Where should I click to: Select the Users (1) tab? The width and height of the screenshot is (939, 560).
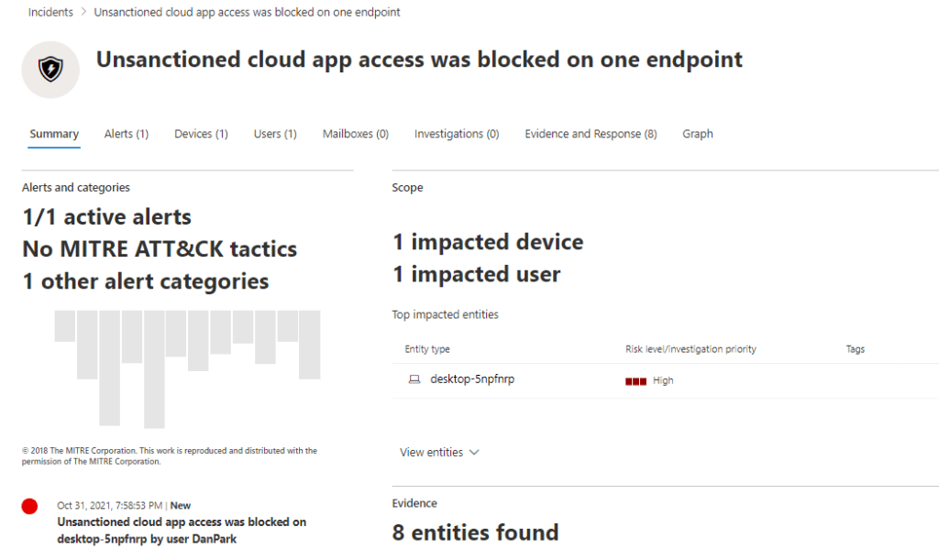tap(275, 134)
